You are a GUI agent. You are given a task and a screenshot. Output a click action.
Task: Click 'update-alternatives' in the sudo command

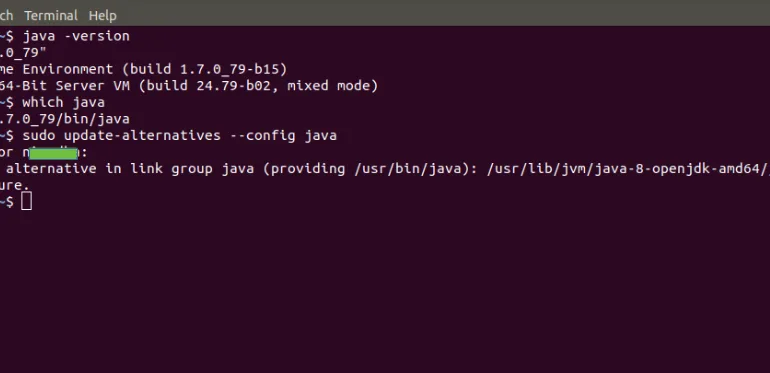pos(142,135)
